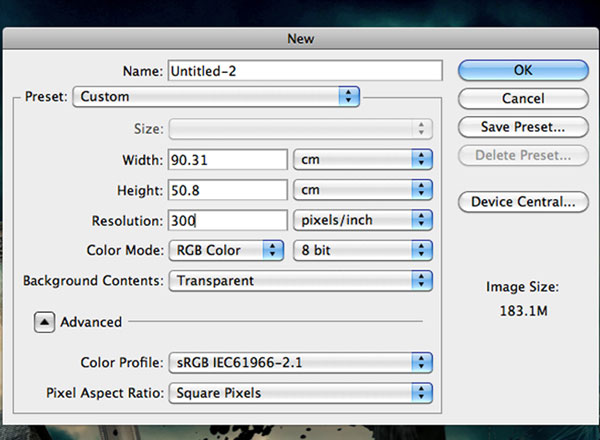
Task: Open the Background Contents Transparent dropdown
Action: tap(301, 280)
